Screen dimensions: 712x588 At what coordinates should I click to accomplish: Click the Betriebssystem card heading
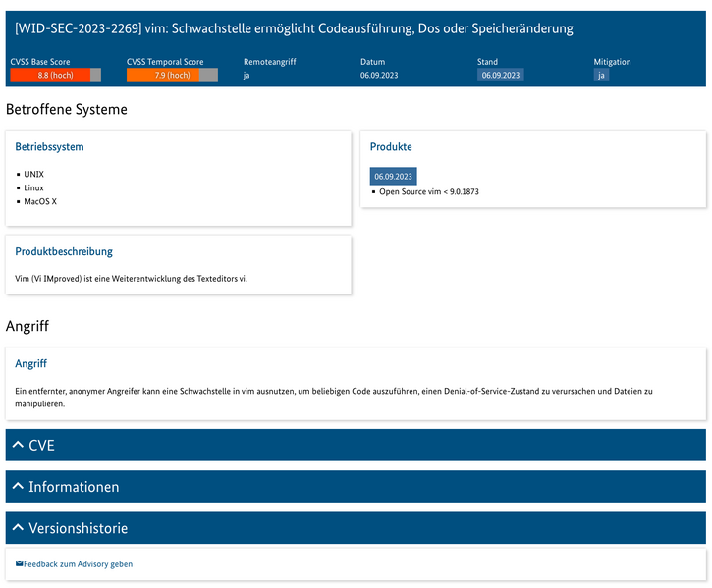49,147
